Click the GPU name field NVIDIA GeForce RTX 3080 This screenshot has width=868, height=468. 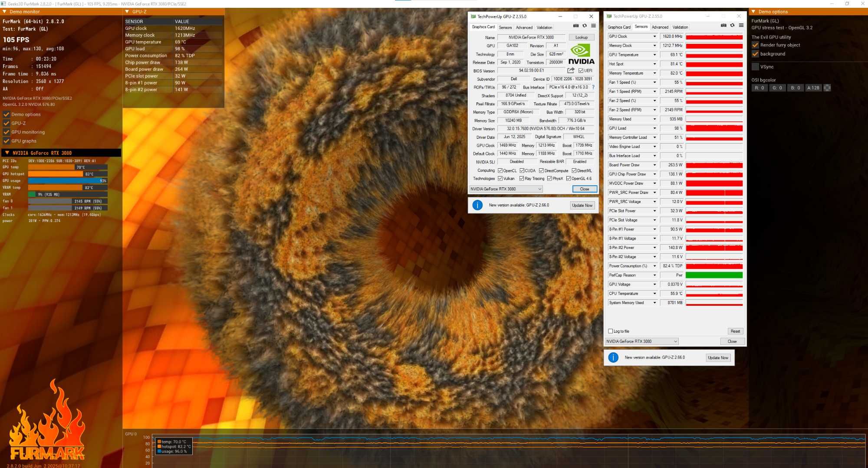pos(531,37)
